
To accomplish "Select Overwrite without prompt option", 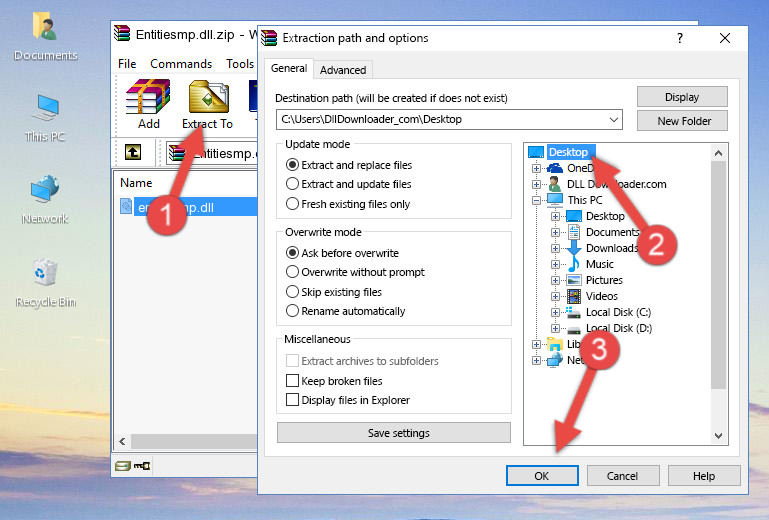I will pos(355,272).
